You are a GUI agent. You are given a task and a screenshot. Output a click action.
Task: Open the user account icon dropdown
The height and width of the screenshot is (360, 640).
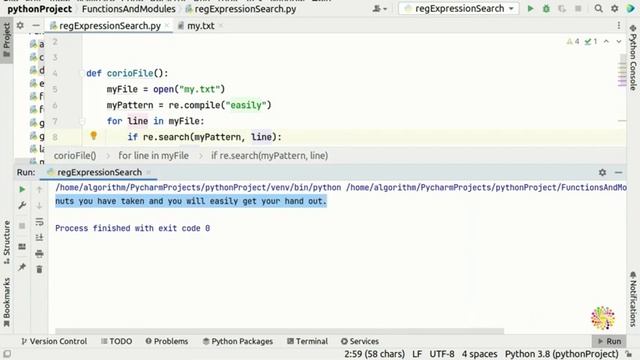tap(380, 8)
